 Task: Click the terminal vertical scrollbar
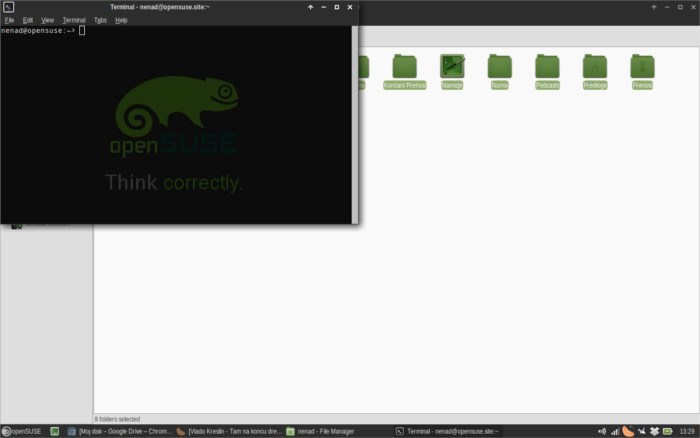[354, 125]
